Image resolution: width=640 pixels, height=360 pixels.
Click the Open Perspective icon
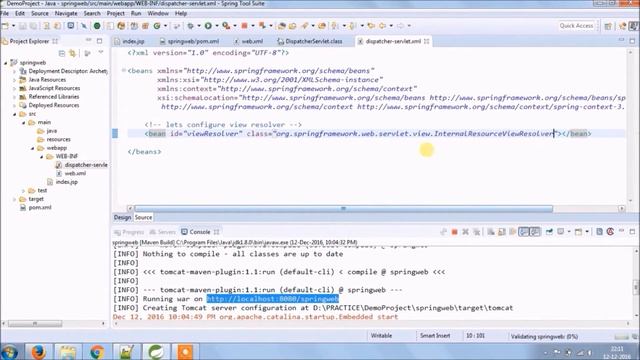tap(608, 26)
